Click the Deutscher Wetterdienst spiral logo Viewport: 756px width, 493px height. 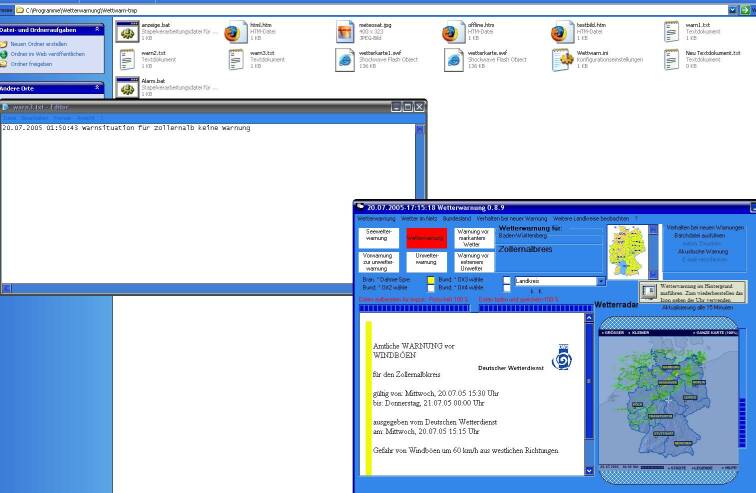pos(561,357)
